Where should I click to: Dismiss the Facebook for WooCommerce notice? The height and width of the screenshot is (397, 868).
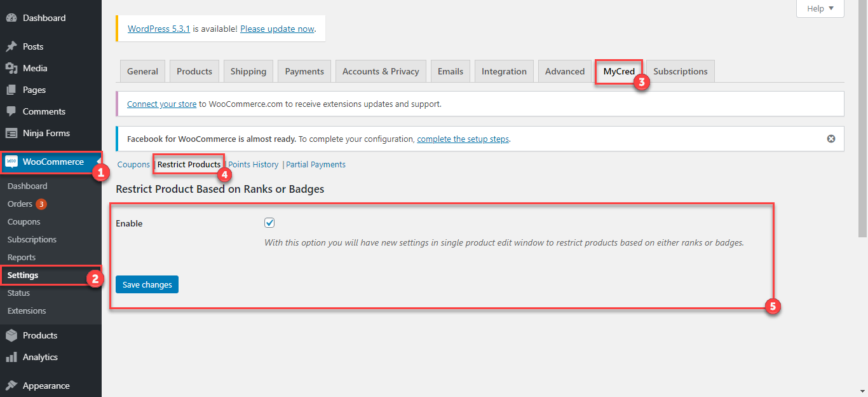point(831,139)
